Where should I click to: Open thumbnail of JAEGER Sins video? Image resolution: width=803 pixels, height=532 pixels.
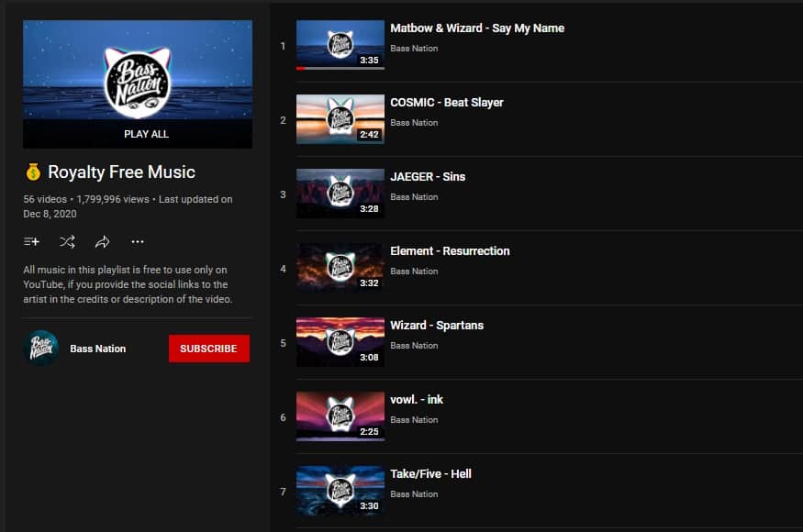click(x=340, y=193)
